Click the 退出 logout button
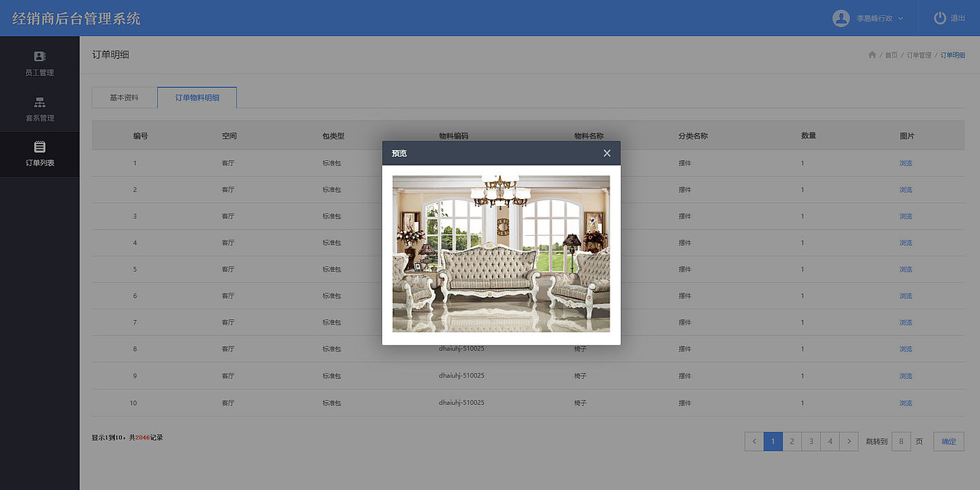This screenshot has height=490, width=980. tap(949, 18)
